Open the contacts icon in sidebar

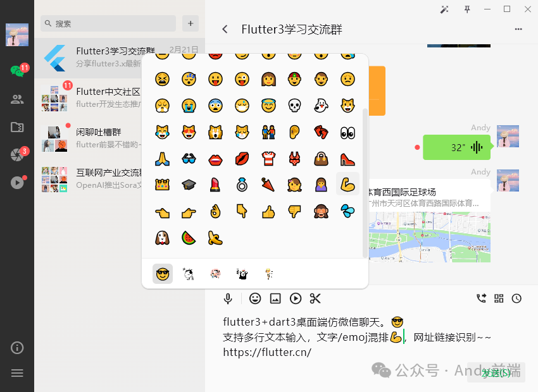(17, 99)
